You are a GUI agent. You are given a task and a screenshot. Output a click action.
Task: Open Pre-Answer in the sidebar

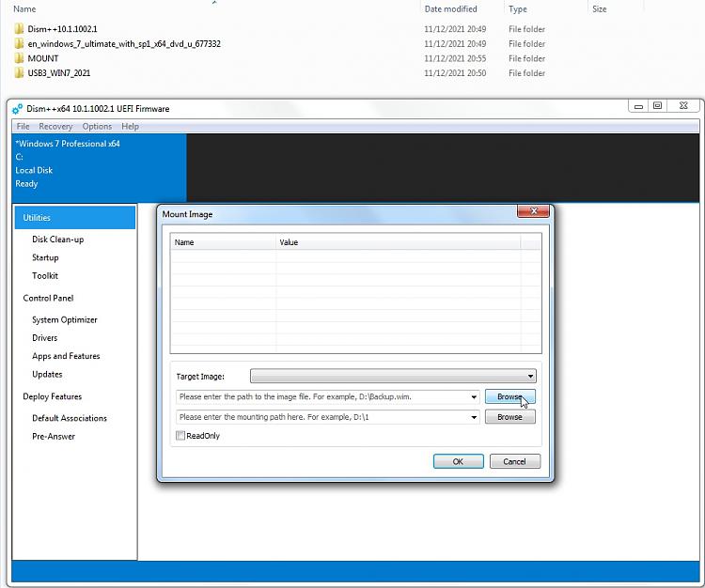[54, 436]
